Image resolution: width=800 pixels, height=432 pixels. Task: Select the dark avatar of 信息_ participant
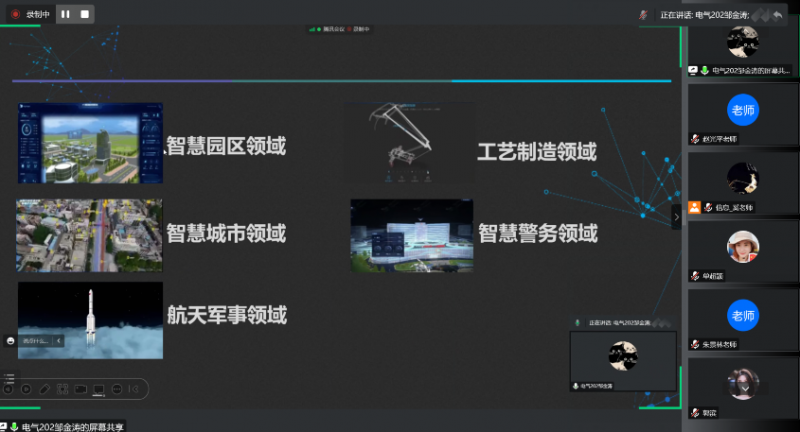pyautogui.click(x=742, y=179)
